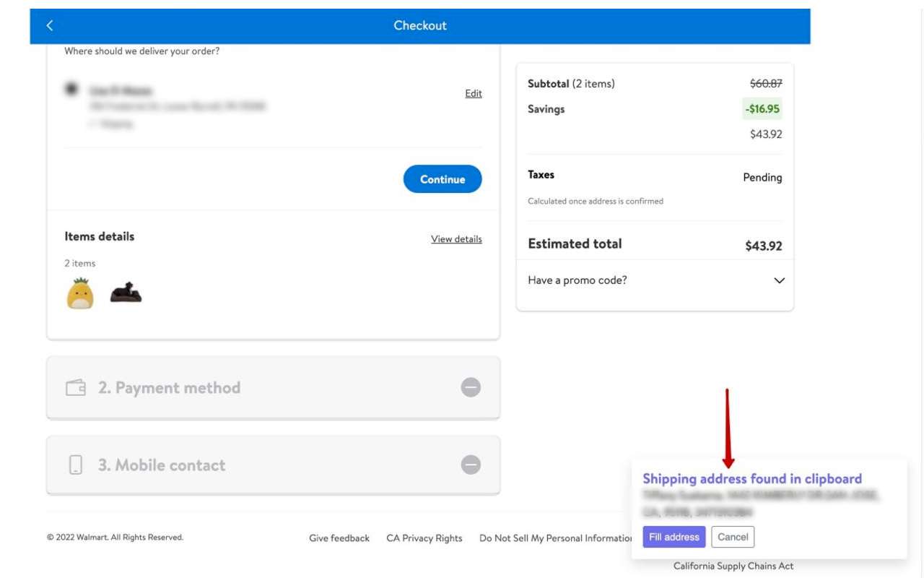Open the dark brown item thumbnail
924x578 pixels.
(126, 293)
